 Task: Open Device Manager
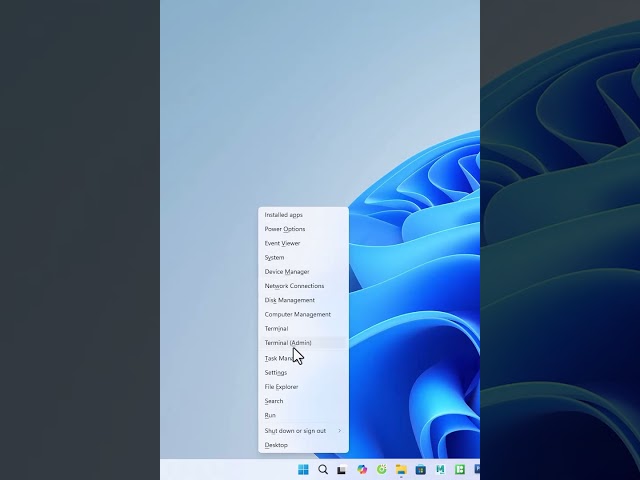coord(303,272)
